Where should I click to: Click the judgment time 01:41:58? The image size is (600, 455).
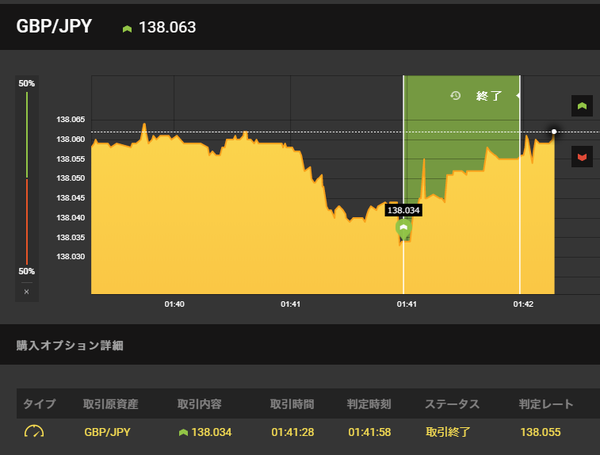(369, 432)
